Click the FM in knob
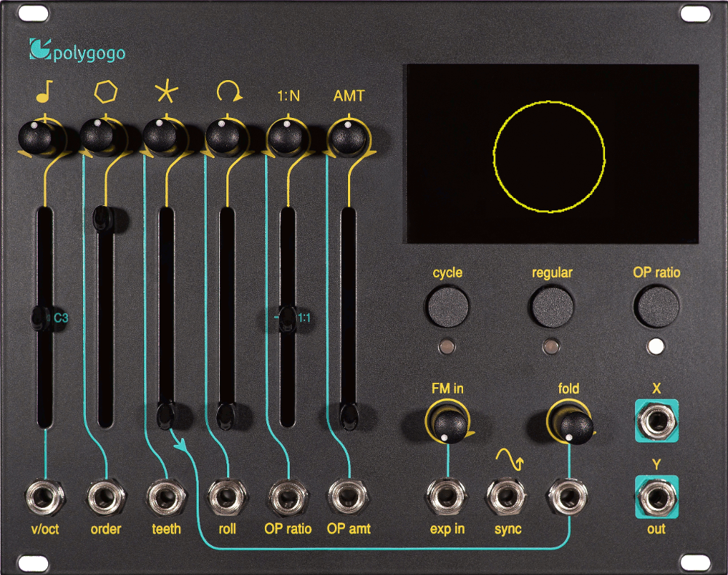728x575 pixels. [447, 424]
